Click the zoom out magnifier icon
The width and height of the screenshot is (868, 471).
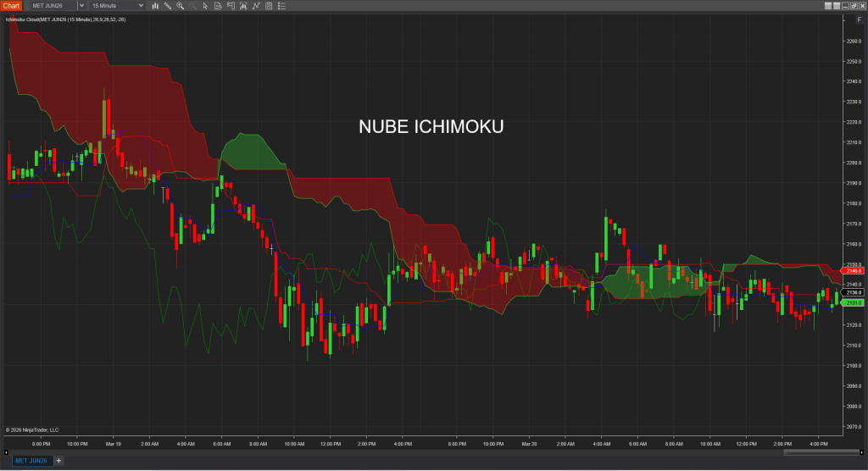point(192,5)
